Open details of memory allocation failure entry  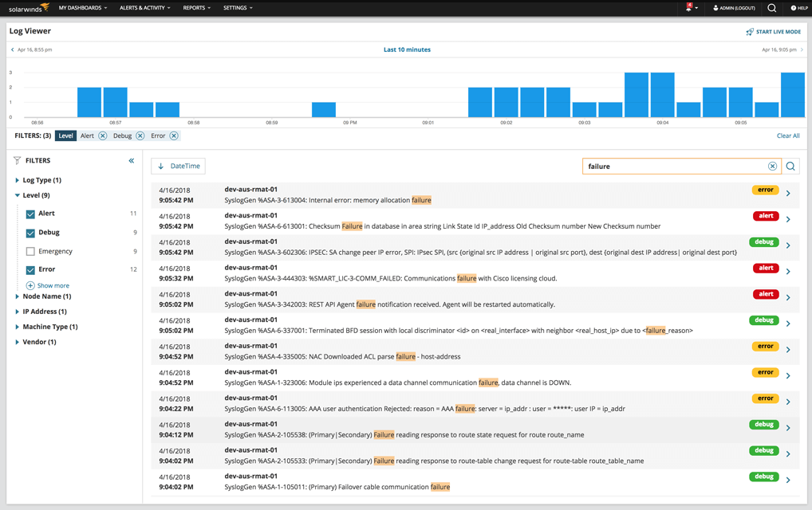click(x=788, y=194)
